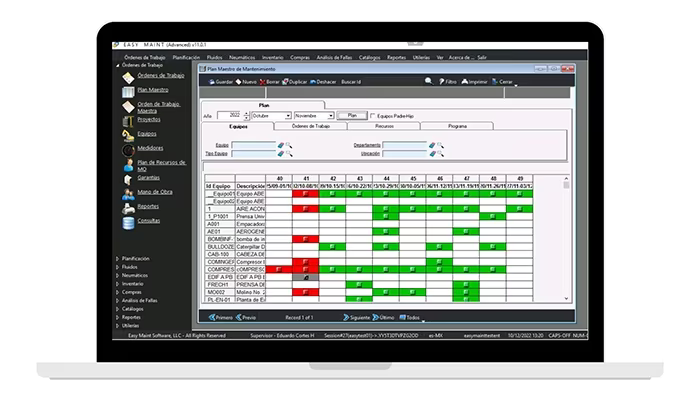
Task: Click into the Año year input field
Action: 230,116
